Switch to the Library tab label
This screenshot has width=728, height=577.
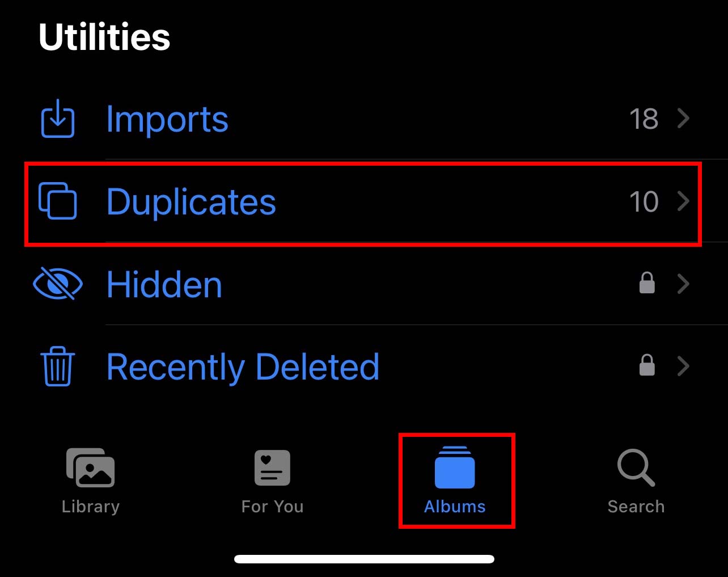(x=91, y=506)
